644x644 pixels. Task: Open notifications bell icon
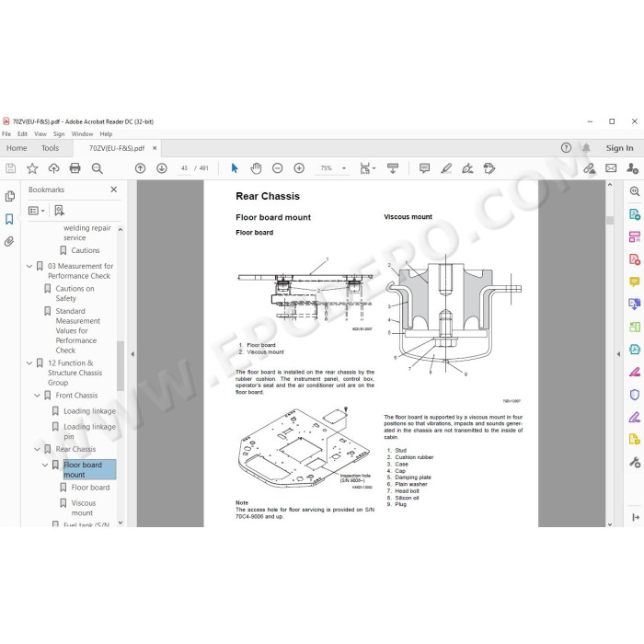click(586, 148)
